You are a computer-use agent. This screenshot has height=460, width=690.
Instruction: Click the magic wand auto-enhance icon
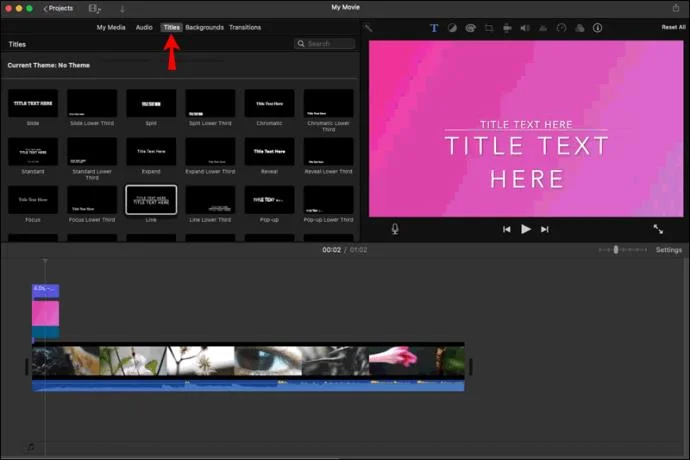click(x=368, y=28)
